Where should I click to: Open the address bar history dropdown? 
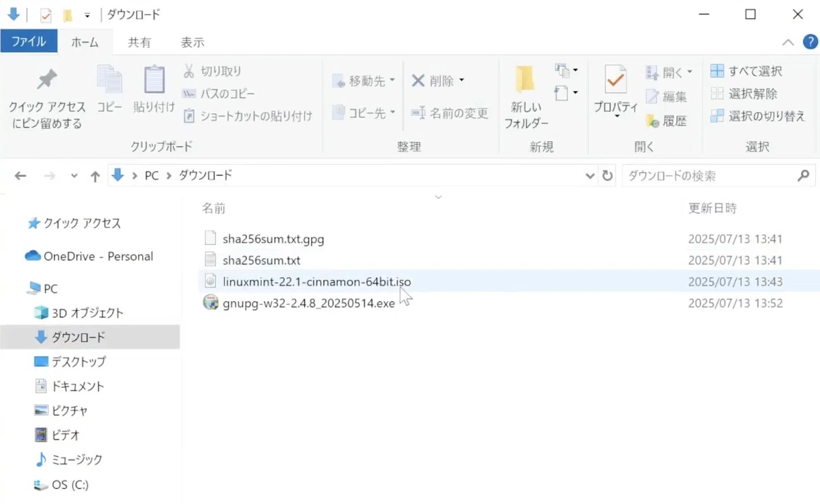coord(590,176)
